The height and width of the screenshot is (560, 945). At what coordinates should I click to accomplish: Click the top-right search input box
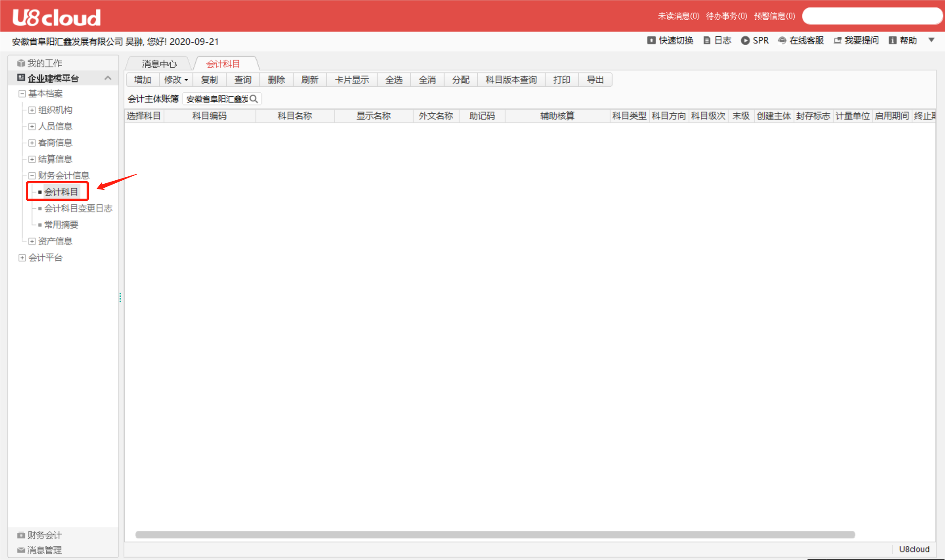871,16
